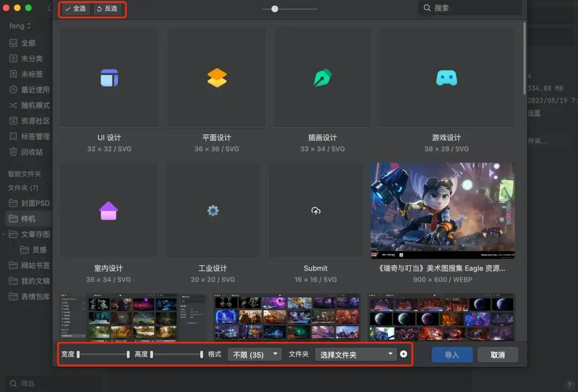Viewport: 578px width, 392px height.
Task: Open 标签管理 tag management
Action: click(x=29, y=136)
